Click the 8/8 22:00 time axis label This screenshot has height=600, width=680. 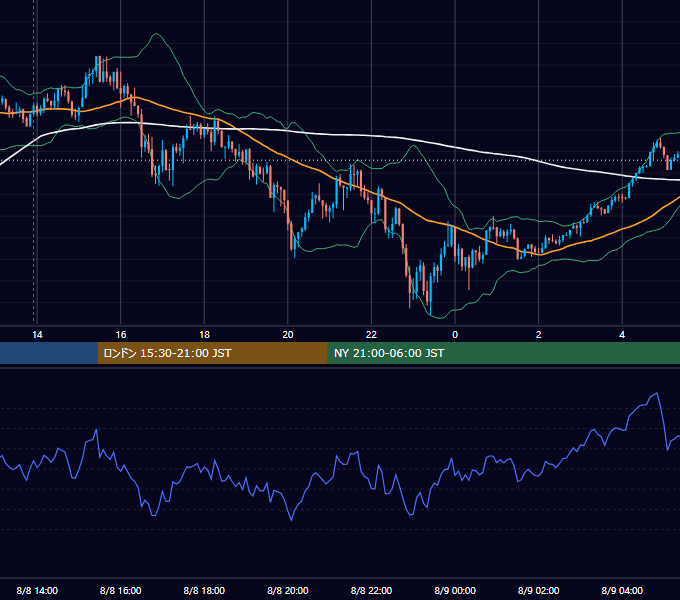371,590
